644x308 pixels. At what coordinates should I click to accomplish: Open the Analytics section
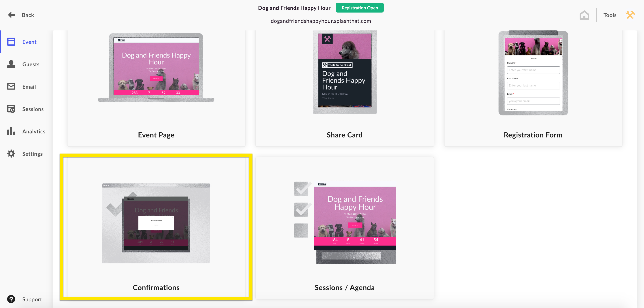point(34,131)
